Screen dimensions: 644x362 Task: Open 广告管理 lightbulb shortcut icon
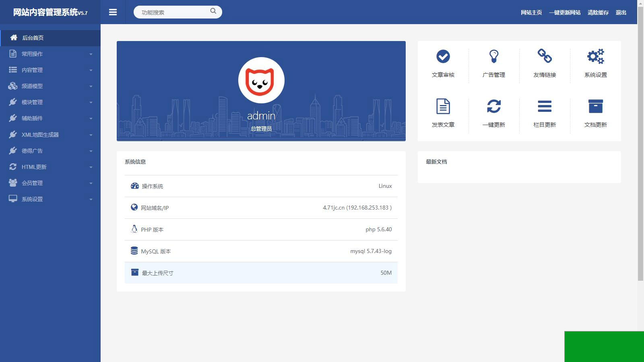pyautogui.click(x=494, y=56)
